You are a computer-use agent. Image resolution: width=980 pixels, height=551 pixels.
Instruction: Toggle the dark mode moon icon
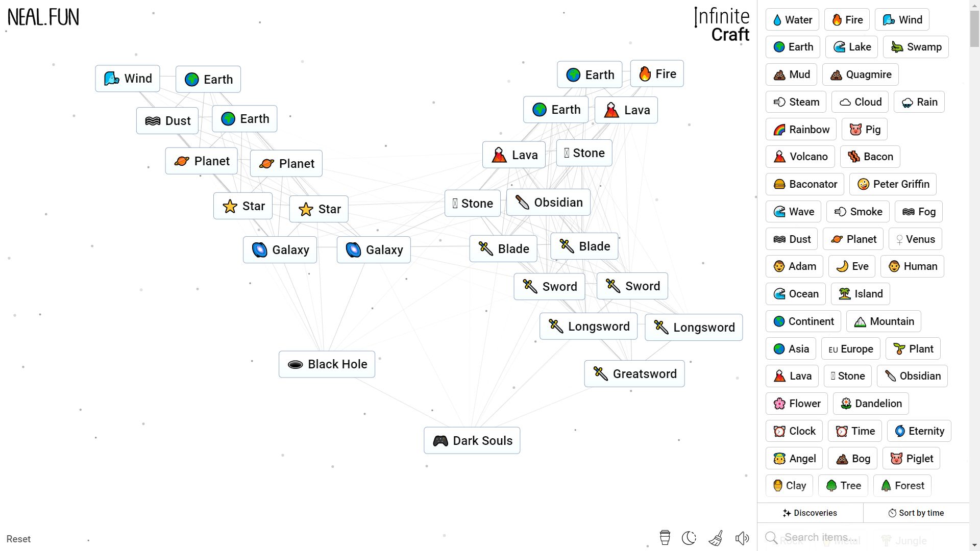pos(690,538)
